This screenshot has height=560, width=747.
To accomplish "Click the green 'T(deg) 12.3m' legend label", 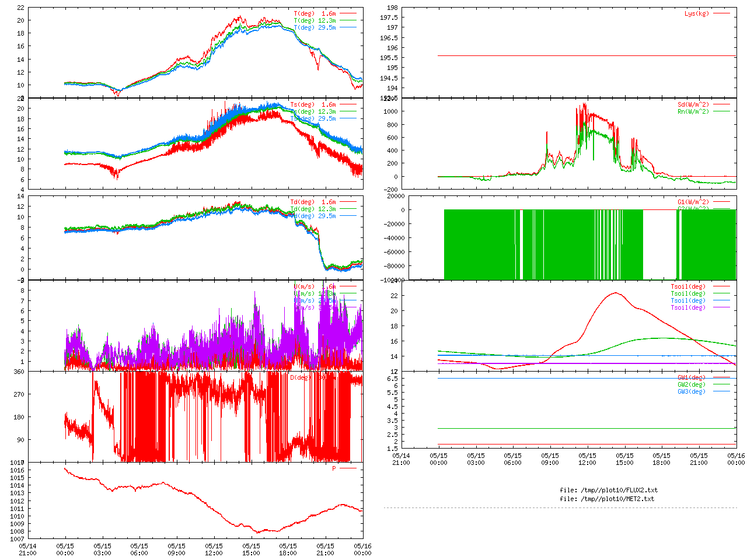I will click(315, 20).
